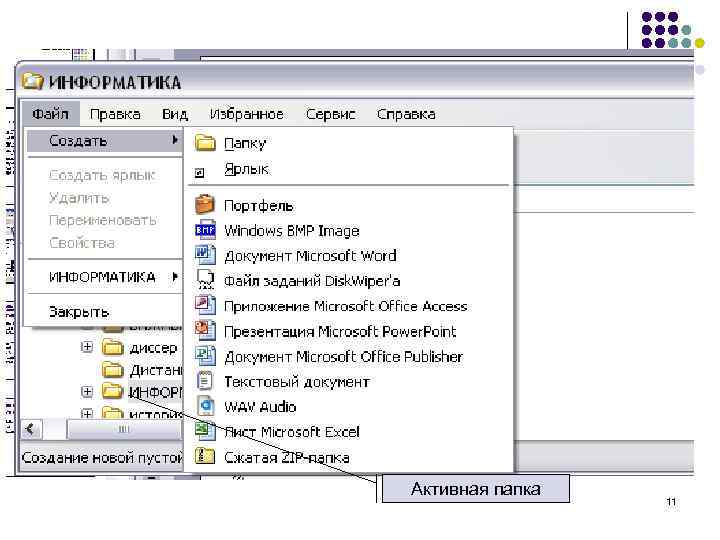This screenshot has width=720, height=540.
Task: Select the Дистан folder in tree
Action: click(x=156, y=370)
